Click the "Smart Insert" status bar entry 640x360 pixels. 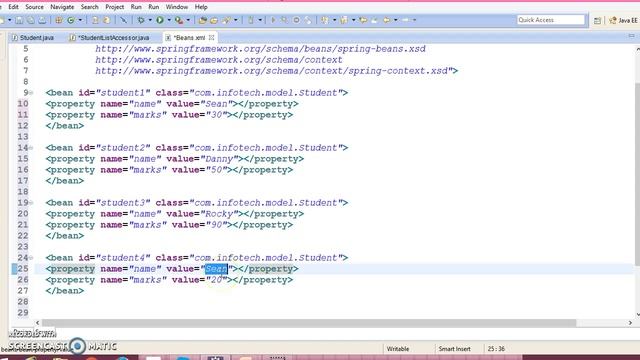click(454, 349)
